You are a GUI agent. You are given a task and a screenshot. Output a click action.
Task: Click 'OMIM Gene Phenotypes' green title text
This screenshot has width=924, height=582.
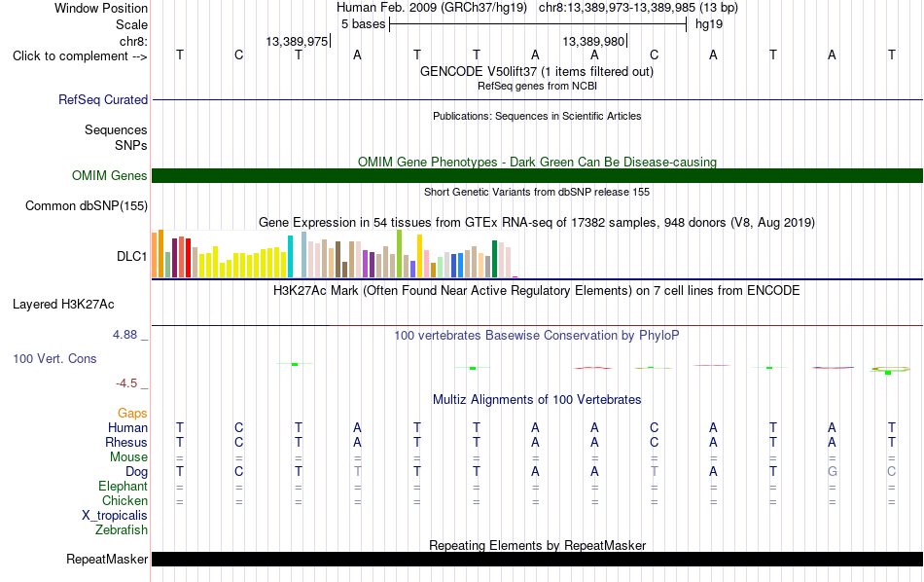(537, 163)
